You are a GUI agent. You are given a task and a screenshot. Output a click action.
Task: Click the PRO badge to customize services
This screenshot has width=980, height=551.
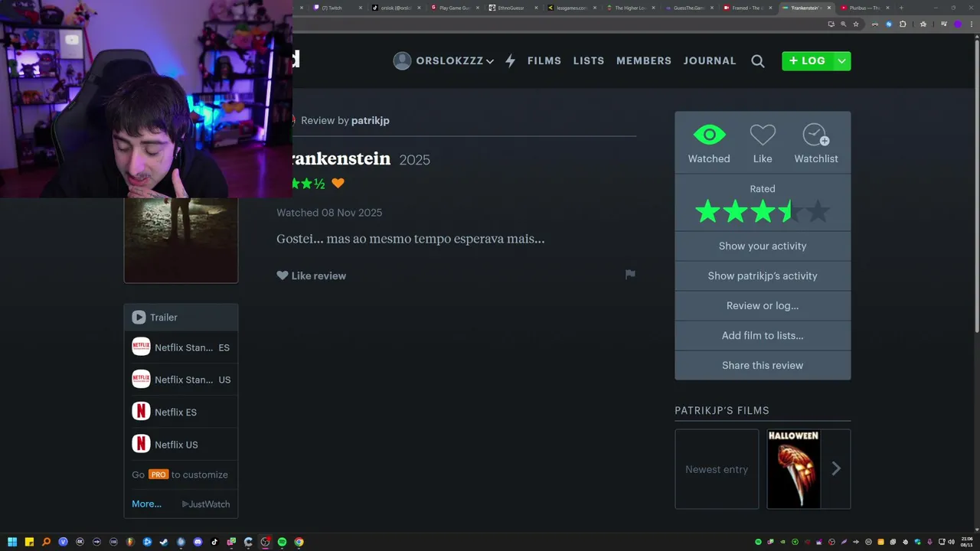pos(158,474)
